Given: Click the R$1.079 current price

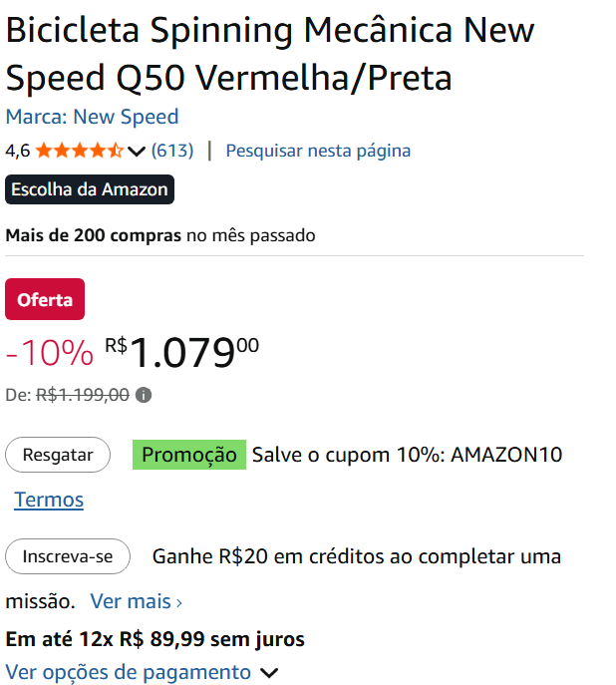Looking at the screenshot, I should [x=182, y=353].
